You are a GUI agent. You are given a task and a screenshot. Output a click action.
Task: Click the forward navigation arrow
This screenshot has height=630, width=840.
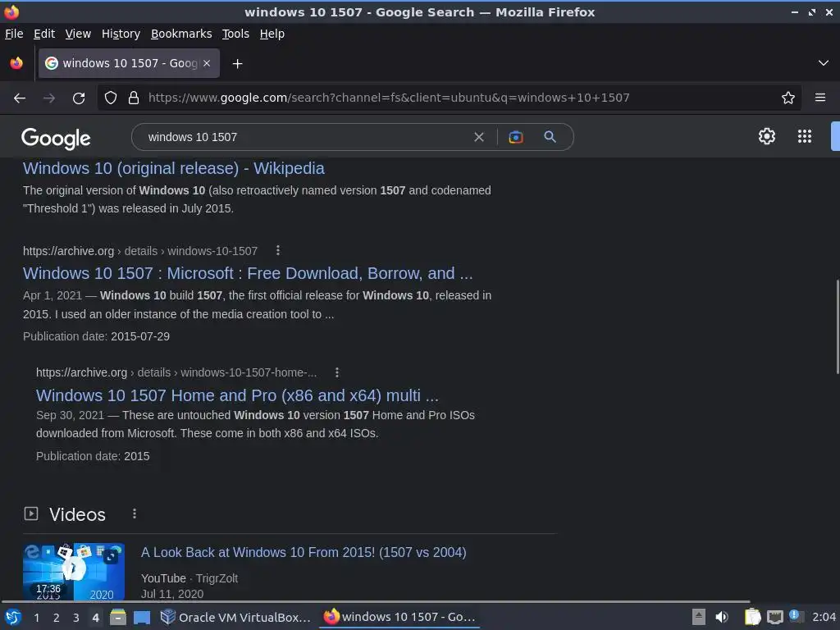coord(48,98)
